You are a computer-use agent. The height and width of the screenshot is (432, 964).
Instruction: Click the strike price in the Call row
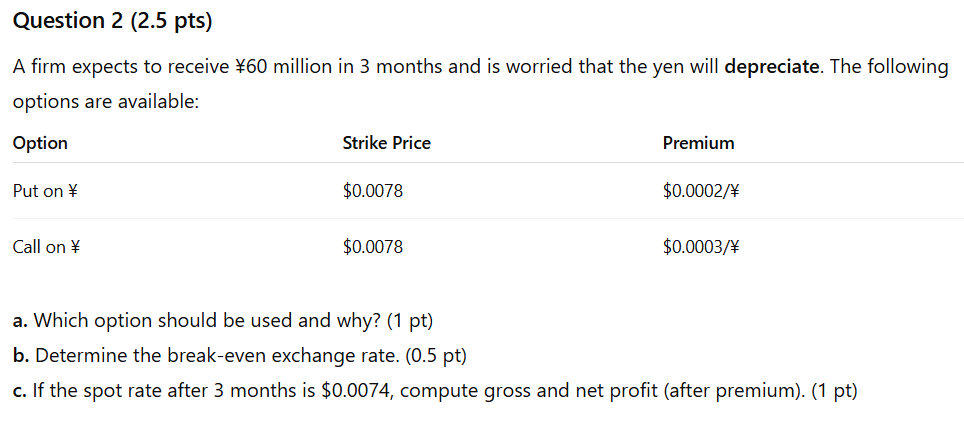(372, 246)
